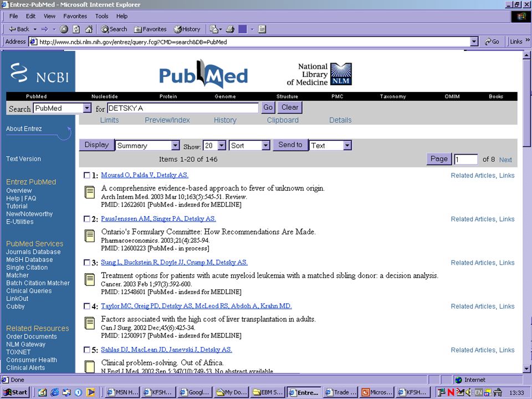Select the checkbox for result 3

87,262
